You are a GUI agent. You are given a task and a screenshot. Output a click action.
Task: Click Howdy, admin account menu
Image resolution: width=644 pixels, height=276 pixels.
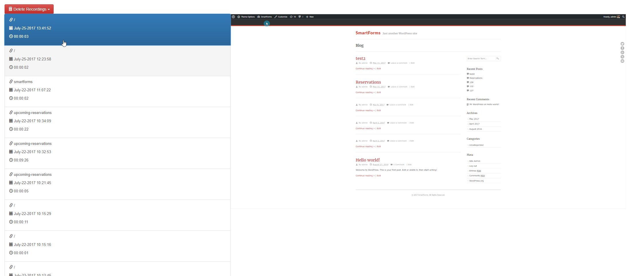[611, 17]
